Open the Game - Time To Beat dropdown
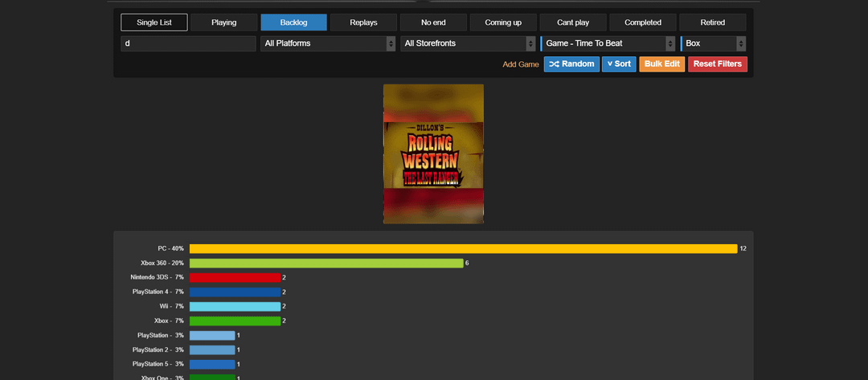 [x=608, y=43]
